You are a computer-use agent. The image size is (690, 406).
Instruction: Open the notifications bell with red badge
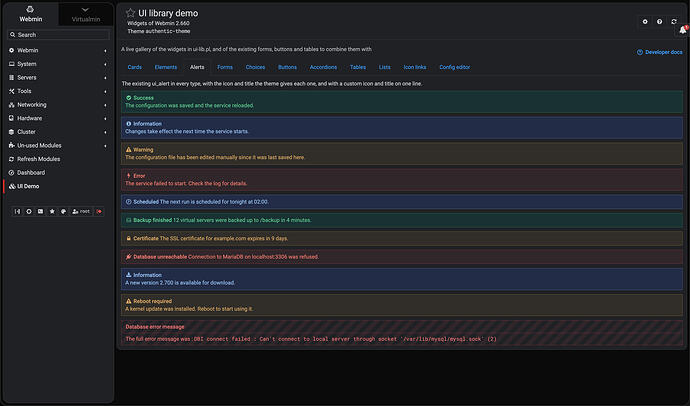click(x=683, y=30)
